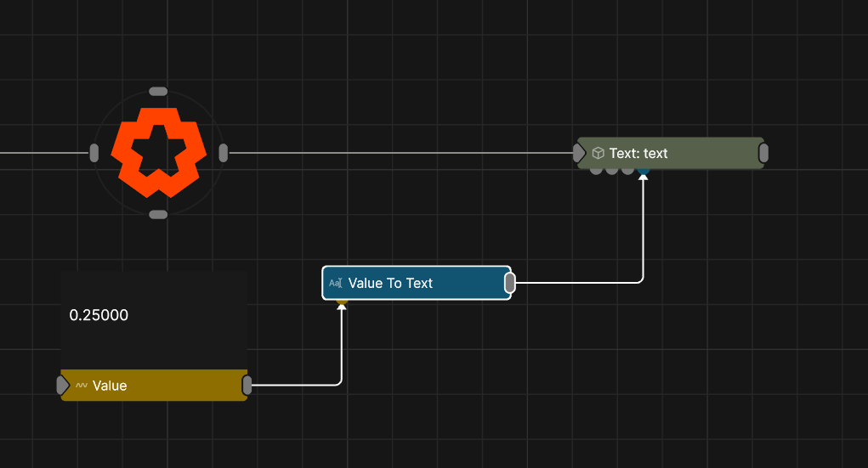
Task: Click the Text node's left input port
Action: click(x=579, y=153)
